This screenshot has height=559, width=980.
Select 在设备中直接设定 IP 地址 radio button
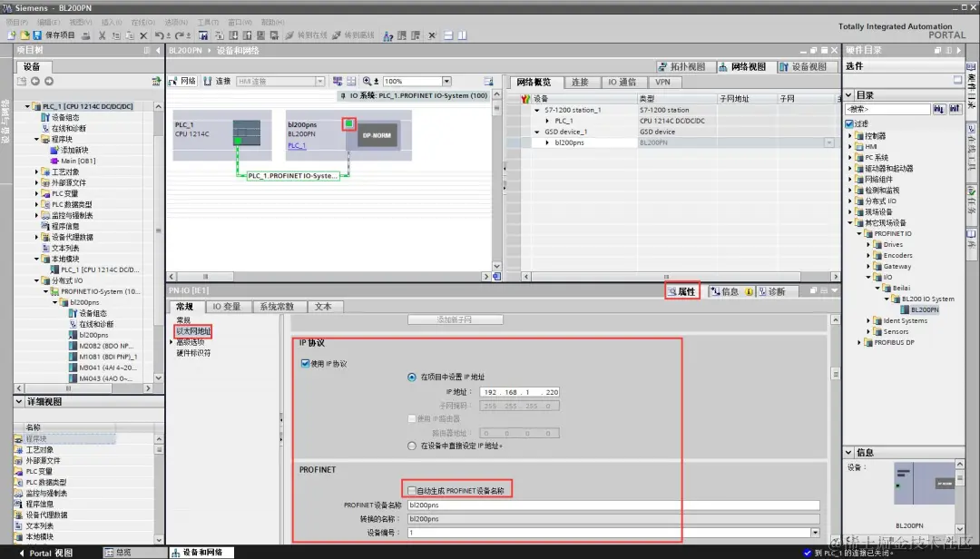[411, 446]
